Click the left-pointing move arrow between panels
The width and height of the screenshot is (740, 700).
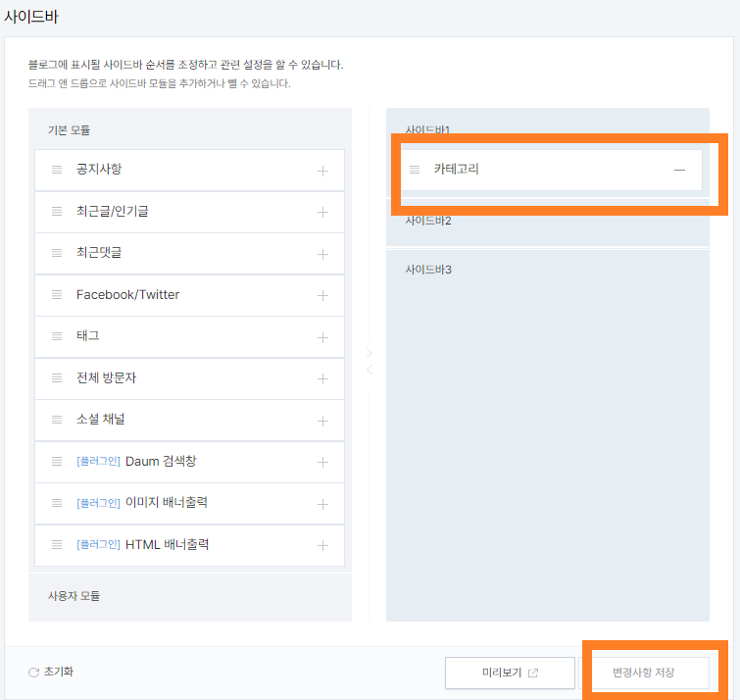pos(370,369)
